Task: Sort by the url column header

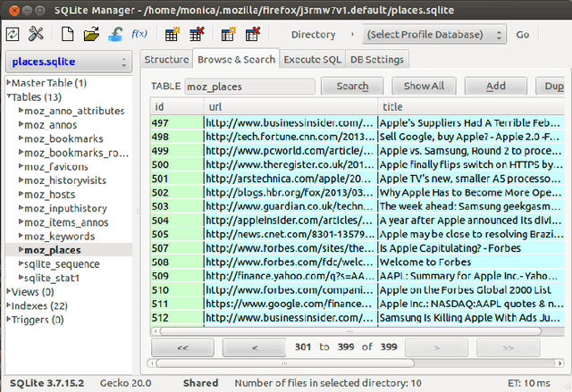Action: (290, 107)
